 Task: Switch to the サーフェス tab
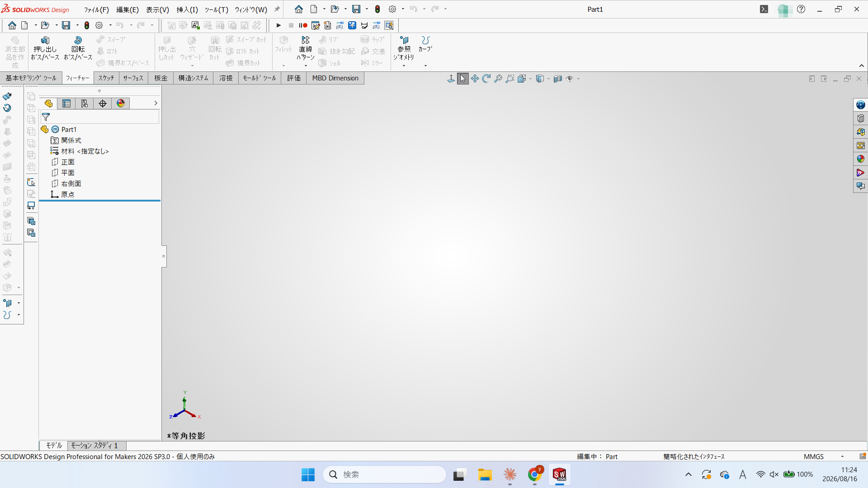[x=133, y=78]
